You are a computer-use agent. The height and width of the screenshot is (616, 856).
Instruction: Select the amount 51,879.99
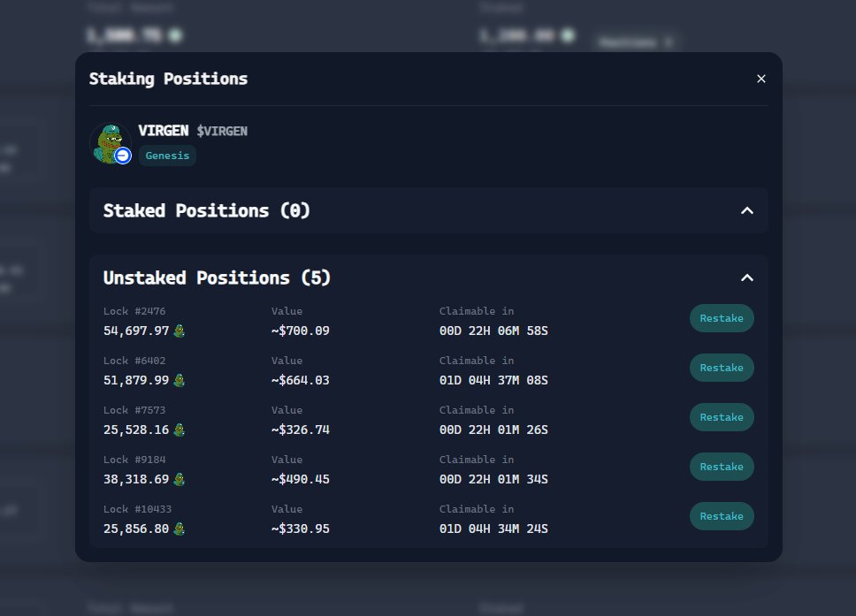(136, 380)
